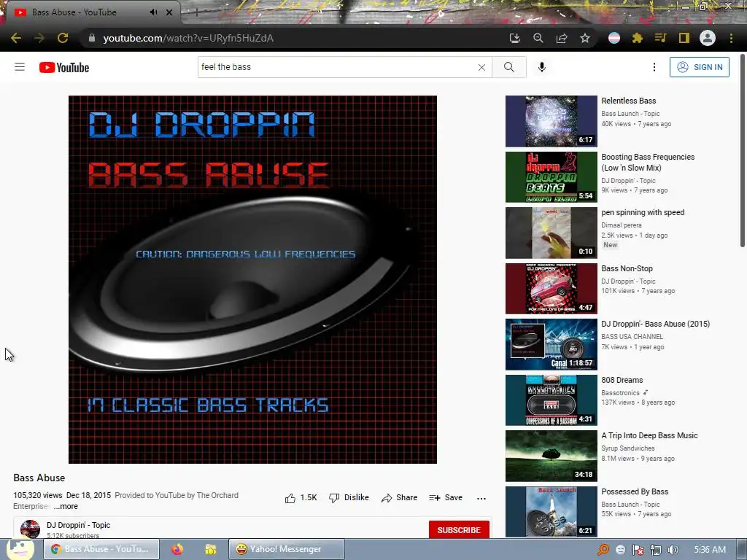Toggle browser side panel
This screenshot has width=747, height=560.
[x=684, y=38]
